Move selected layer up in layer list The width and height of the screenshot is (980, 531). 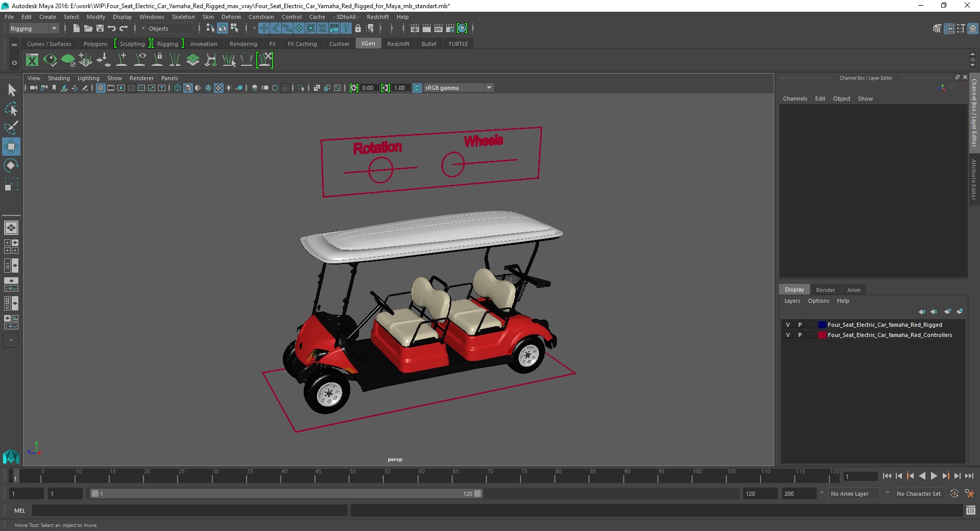point(922,311)
